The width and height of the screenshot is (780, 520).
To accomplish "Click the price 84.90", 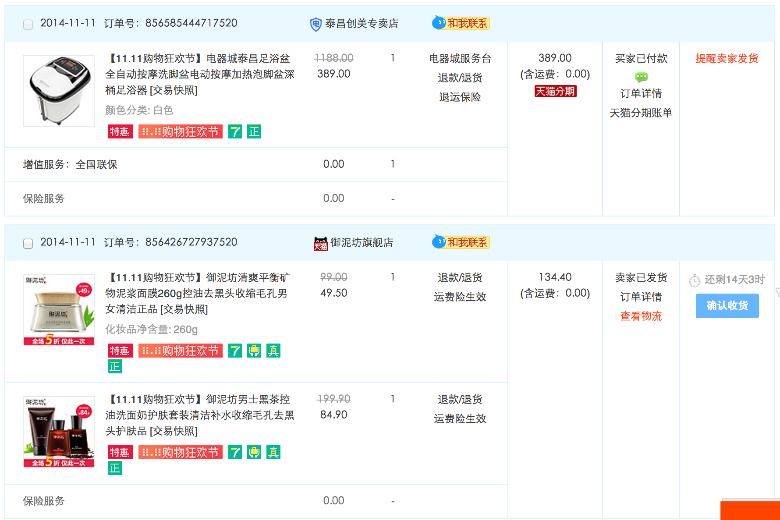I will tap(334, 415).
